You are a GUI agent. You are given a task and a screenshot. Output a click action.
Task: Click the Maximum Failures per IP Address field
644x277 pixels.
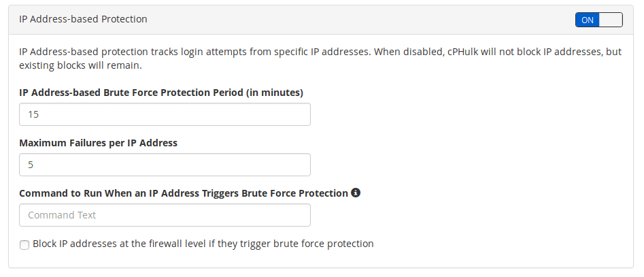(x=165, y=165)
